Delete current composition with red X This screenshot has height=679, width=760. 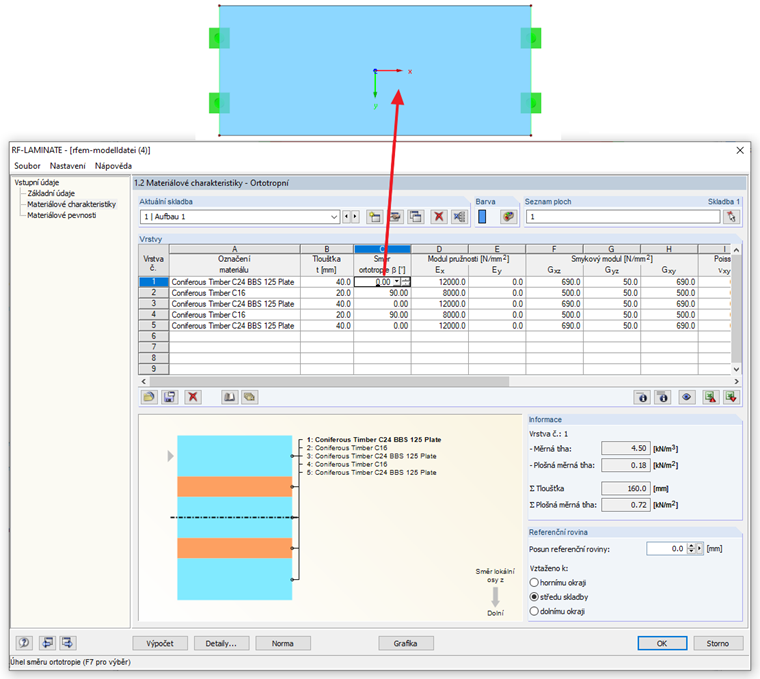[439, 217]
